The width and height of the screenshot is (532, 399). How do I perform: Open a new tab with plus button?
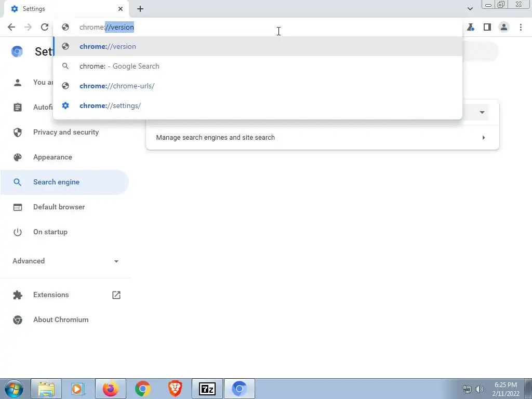(140, 9)
